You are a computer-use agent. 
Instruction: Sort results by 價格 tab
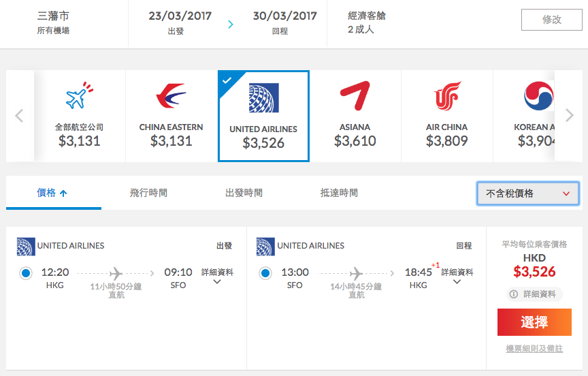point(54,193)
